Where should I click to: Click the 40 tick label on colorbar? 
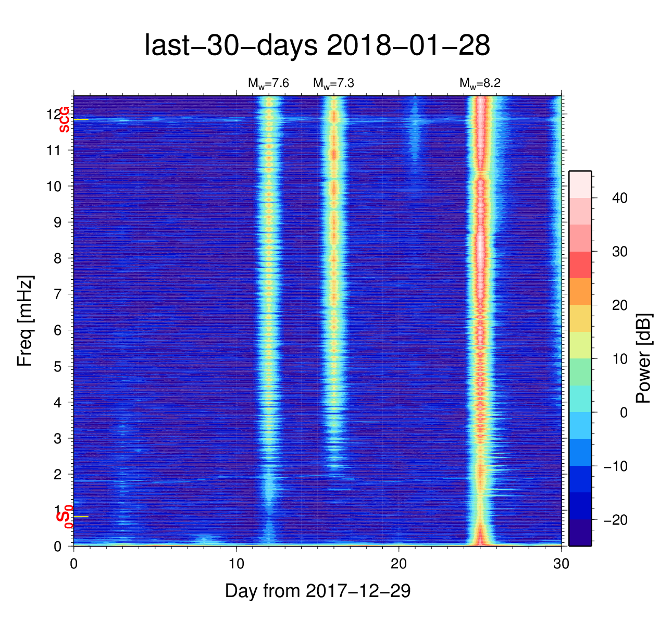click(x=619, y=198)
